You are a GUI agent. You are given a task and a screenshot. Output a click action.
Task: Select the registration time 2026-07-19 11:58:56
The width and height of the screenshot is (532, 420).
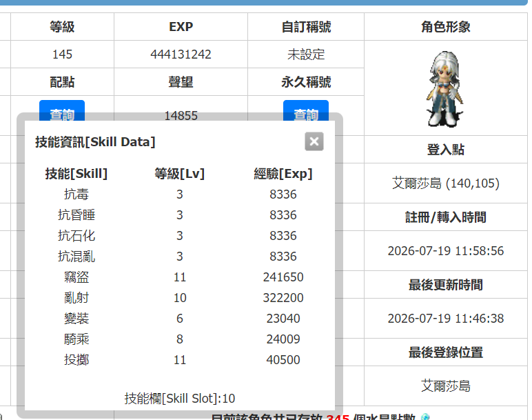click(445, 251)
